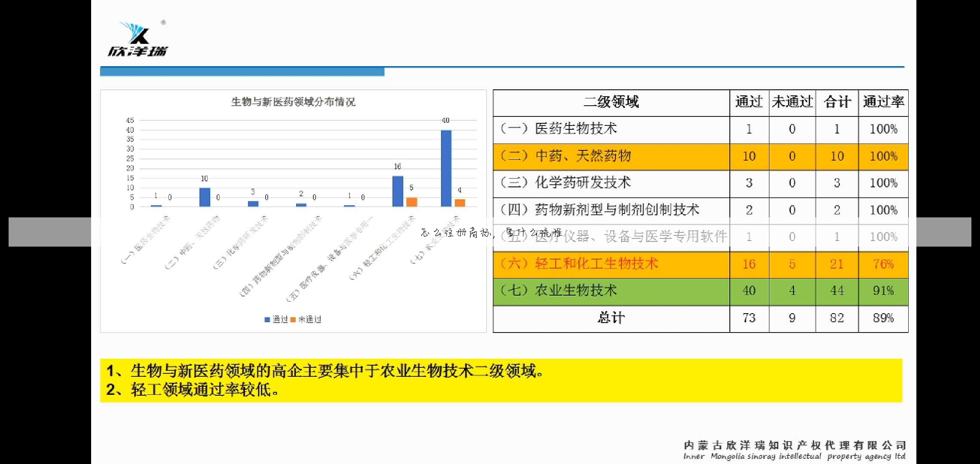Click the 二级领域 table header

point(611,102)
